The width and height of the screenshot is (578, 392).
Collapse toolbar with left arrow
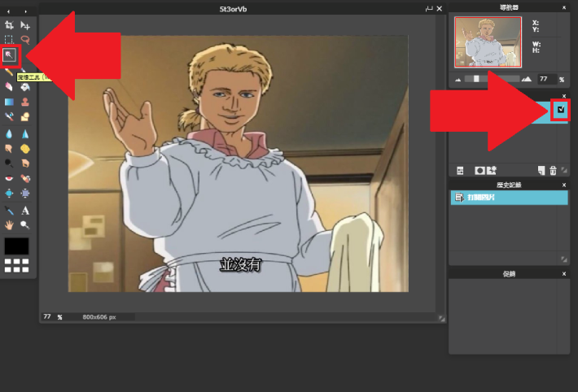tap(8, 11)
